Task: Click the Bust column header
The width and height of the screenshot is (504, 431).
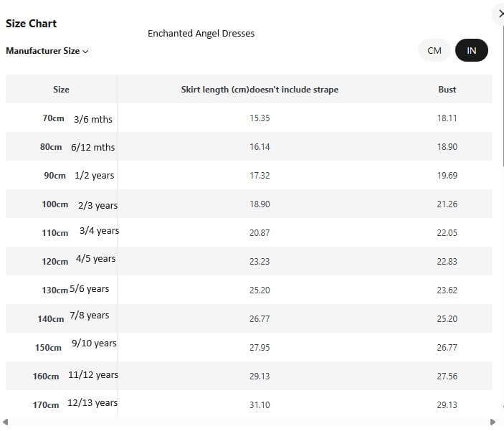Action: click(447, 90)
